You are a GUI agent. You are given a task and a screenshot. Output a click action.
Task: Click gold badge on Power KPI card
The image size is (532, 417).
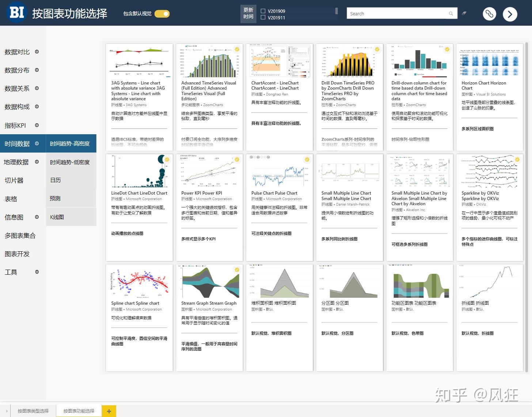tap(237, 159)
